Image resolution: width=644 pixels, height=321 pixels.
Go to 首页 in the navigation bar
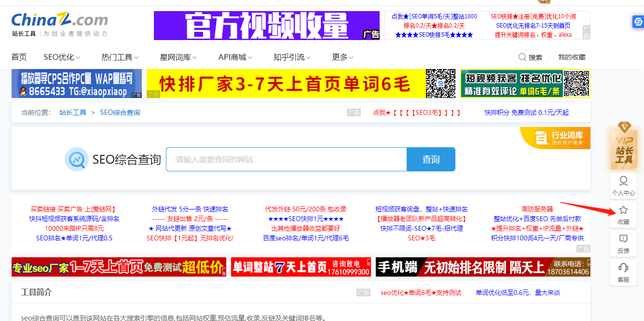click(x=19, y=57)
